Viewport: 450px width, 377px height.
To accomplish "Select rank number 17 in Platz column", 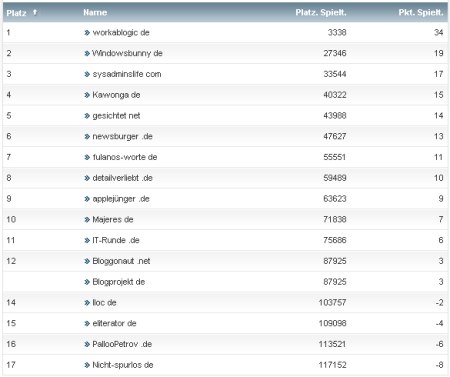I will (x=11, y=365).
